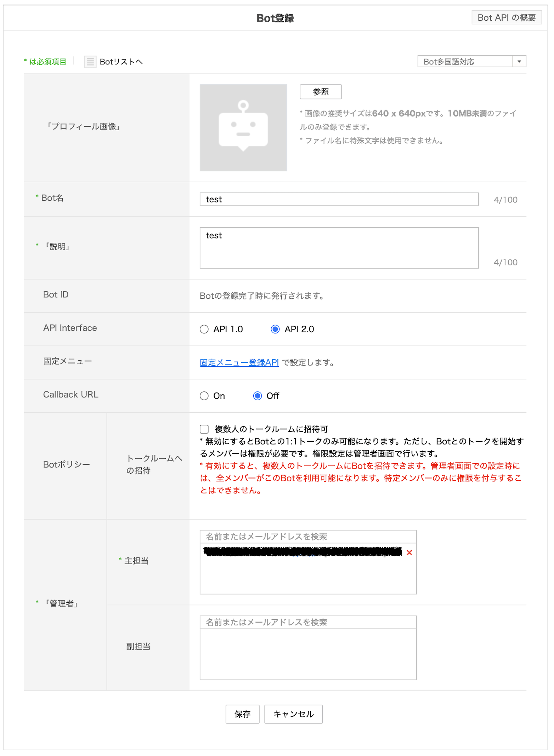Click into the 説明 text area
The image size is (554, 756).
(339, 248)
